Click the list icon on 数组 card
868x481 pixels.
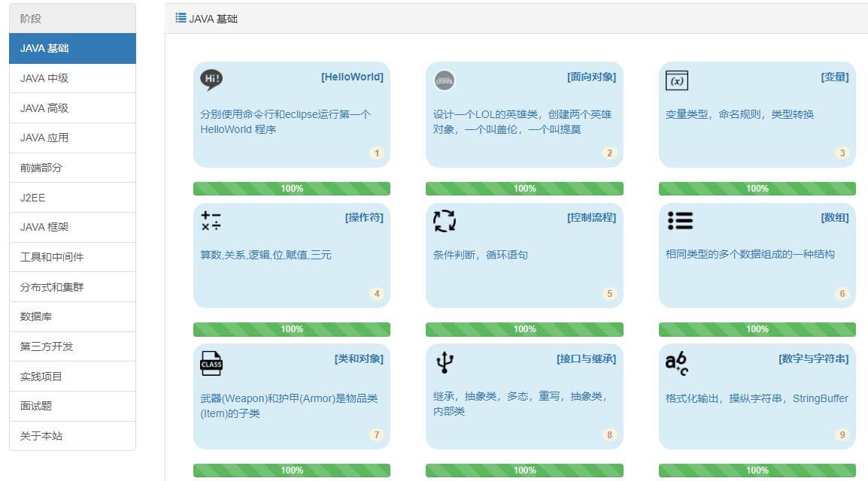(680, 221)
